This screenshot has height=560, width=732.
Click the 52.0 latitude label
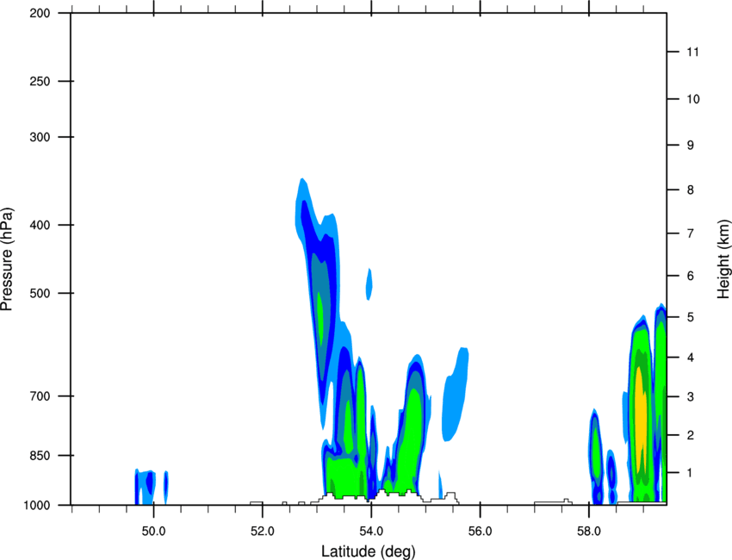(x=263, y=532)
